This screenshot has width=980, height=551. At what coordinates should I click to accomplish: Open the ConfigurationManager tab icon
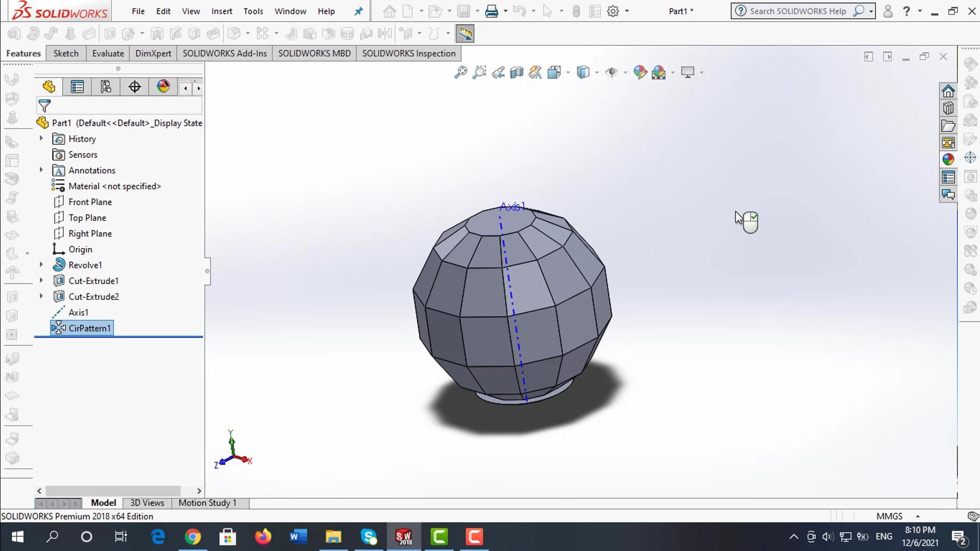106,87
